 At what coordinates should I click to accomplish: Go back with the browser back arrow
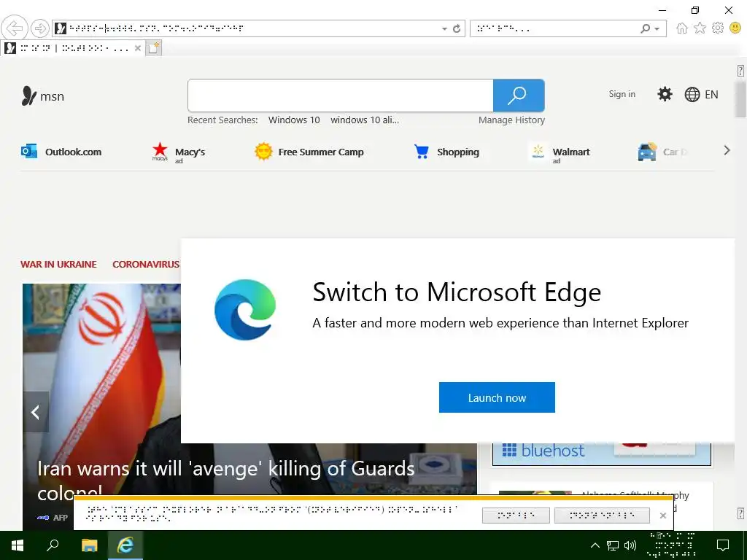click(x=15, y=28)
